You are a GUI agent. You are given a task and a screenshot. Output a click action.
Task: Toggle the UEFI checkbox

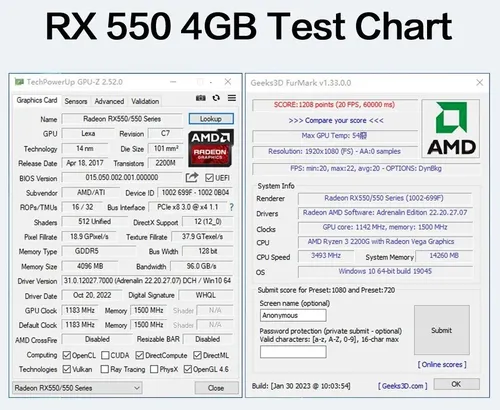tap(209, 178)
